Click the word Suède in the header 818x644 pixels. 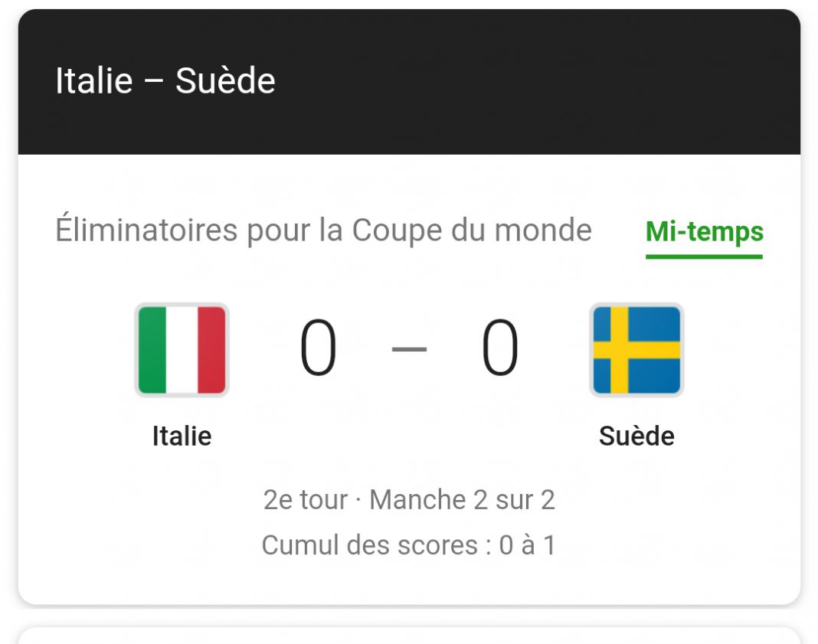225,81
